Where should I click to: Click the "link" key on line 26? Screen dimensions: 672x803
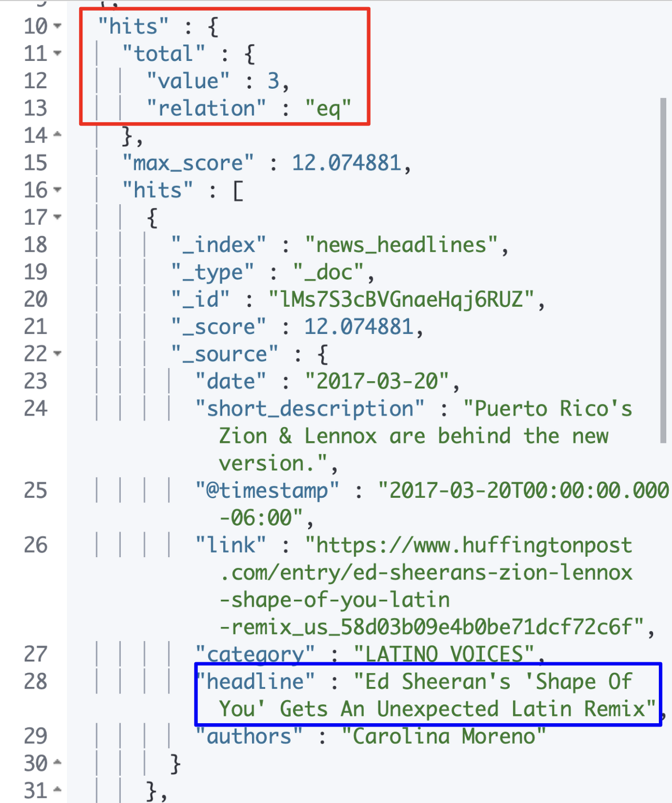click(230, 545)
